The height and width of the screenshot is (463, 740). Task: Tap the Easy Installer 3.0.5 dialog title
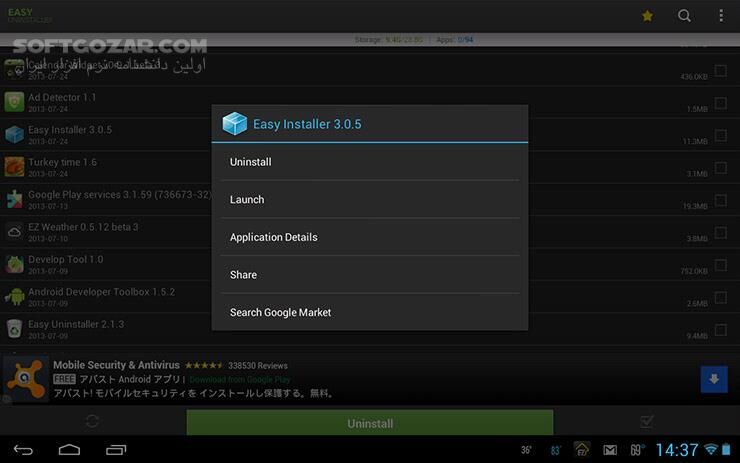[x=307, y=124]
